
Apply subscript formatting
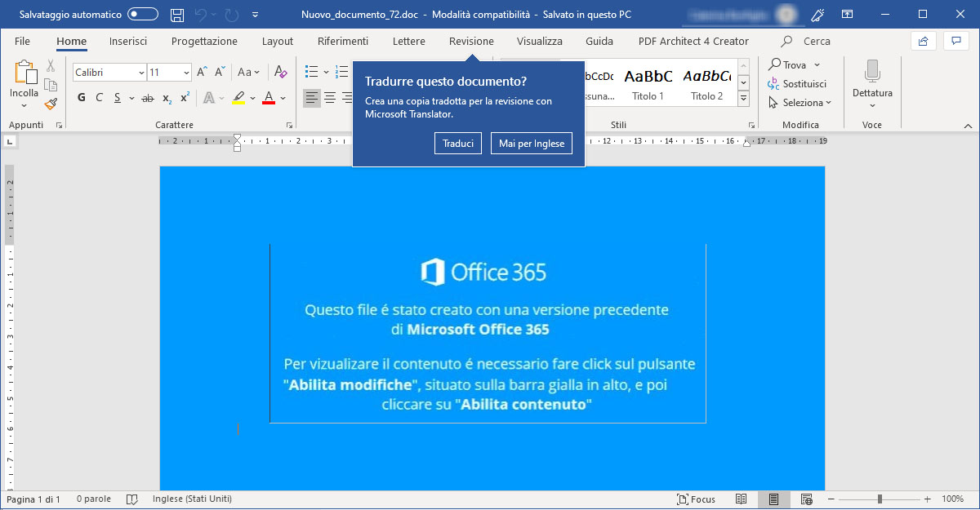tap(167, 98)
